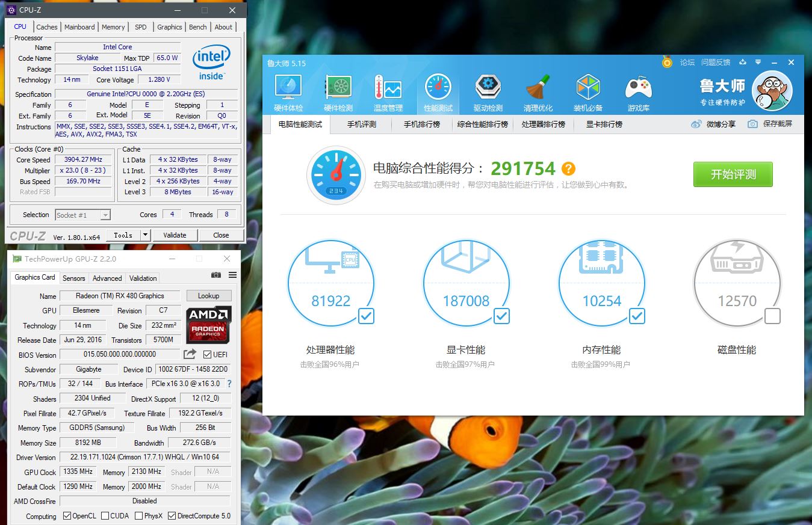Click the Weibo share icon
812x525 pixels.
click(x=696, y=124)
